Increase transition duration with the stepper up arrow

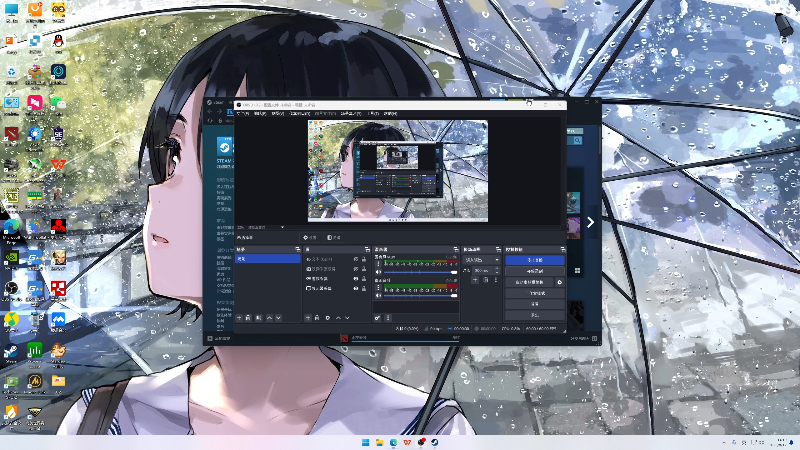click(x=497, y=269)
